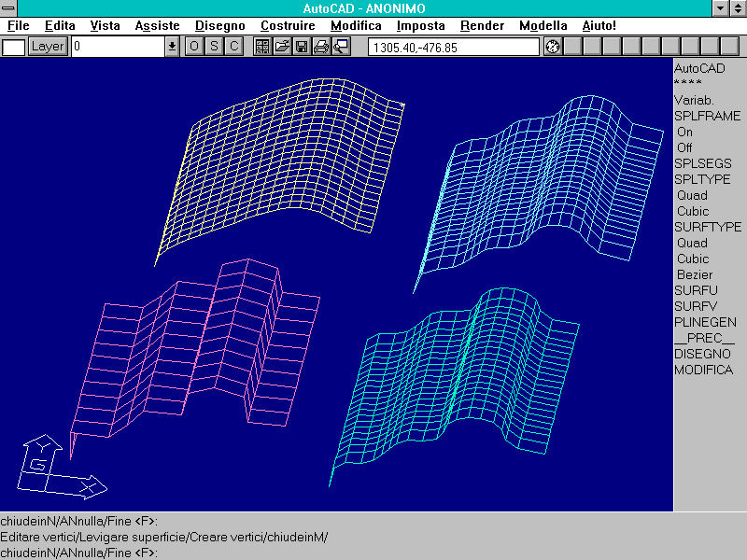Select SPLTYPE in the side menu
This screenshot has width=747, height=560.
click(702, 179)
